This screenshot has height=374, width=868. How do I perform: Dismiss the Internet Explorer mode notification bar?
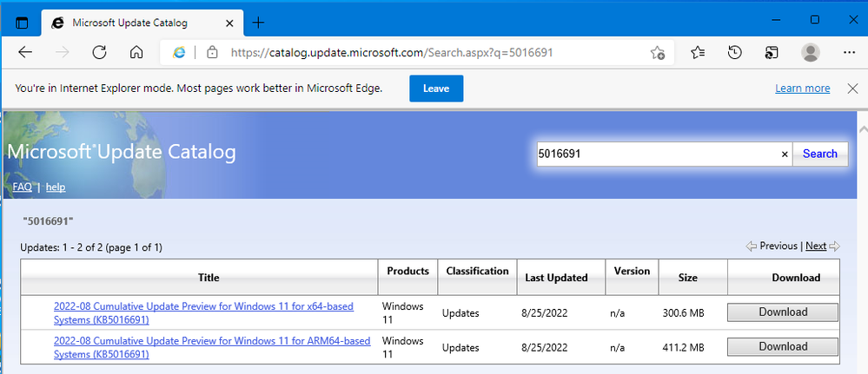pos(852,89)
